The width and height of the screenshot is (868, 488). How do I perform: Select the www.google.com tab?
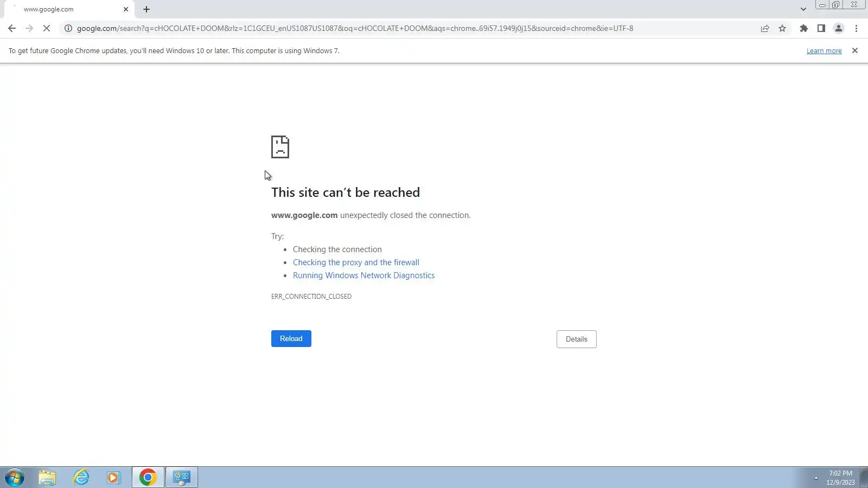click(x=69, y=9)
